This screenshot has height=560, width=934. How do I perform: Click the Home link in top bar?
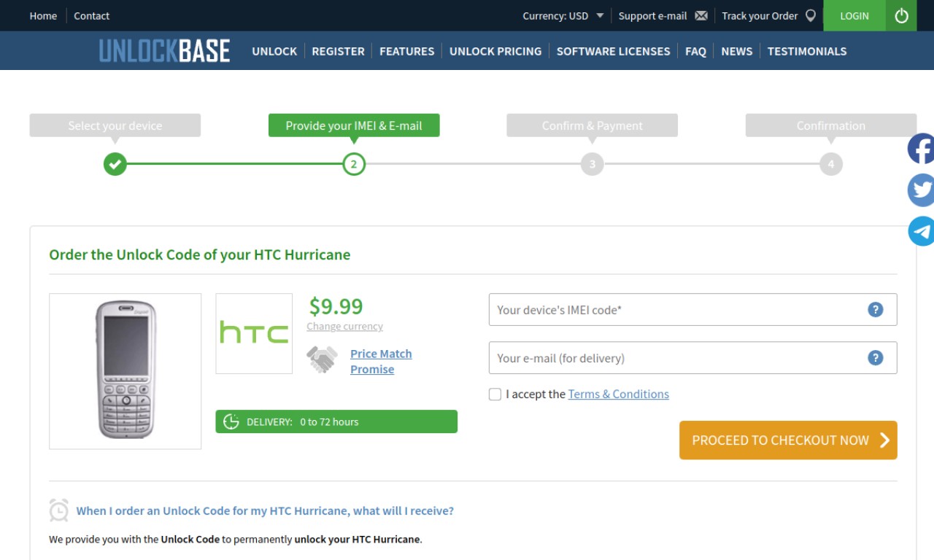[x=43, y=15]
